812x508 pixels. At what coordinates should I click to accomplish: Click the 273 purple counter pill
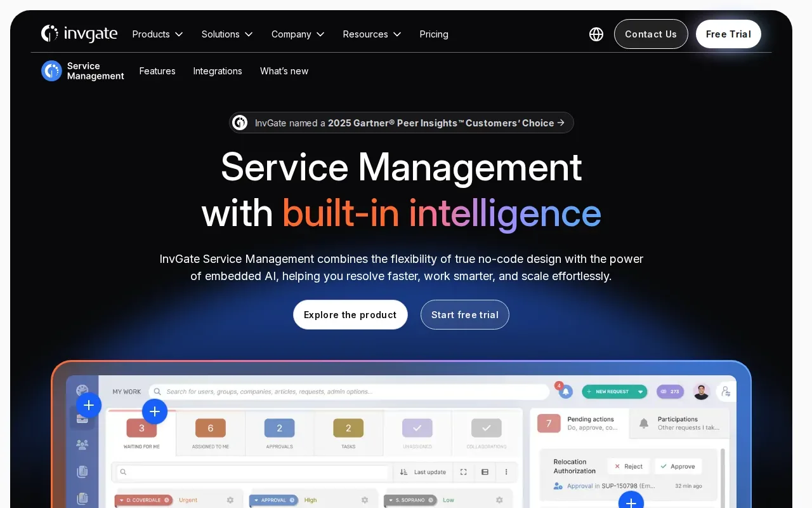[x=671, y=392]
